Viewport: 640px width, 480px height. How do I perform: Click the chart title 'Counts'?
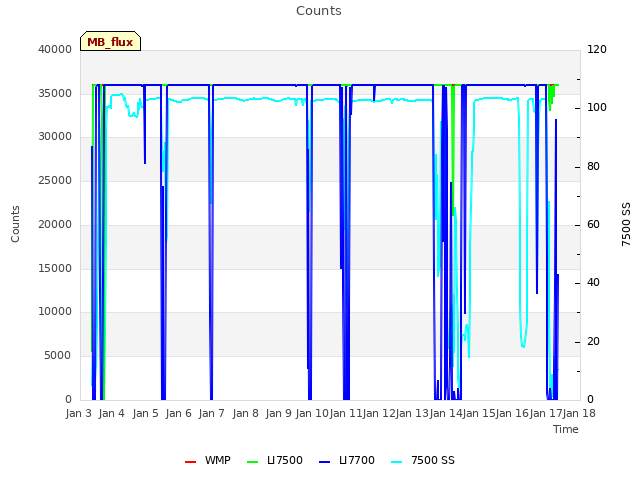coord(319,11)
